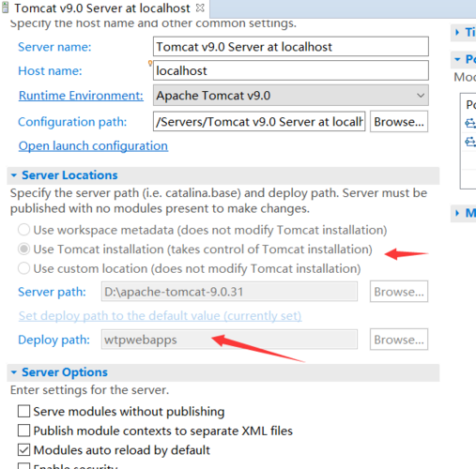Collapse the Server Locations section
This screenshot has height=469, width=476.
[x=14, y=175]
